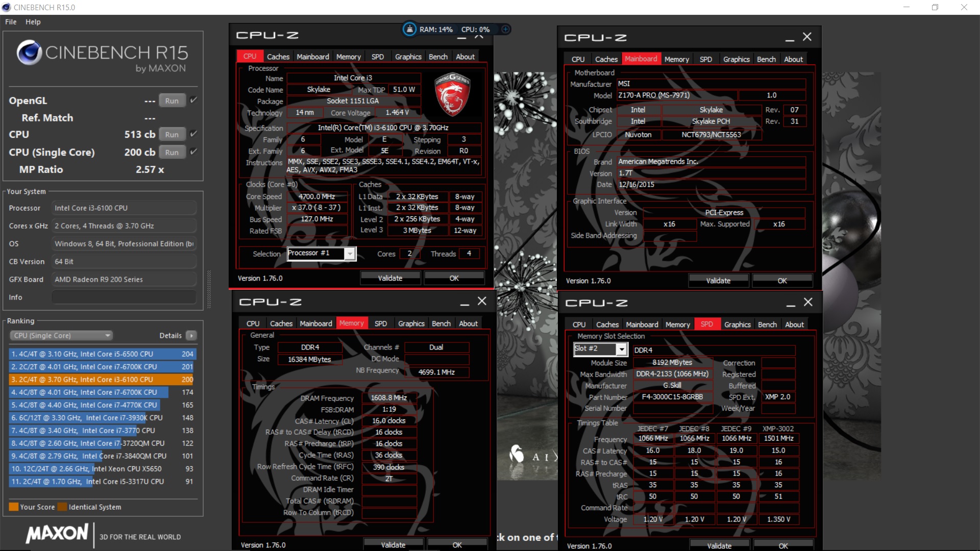This screenshot has width=980, height=551.
Task: Click the GFX Board field AMD Radeon R9
Action: click(124, 280)
